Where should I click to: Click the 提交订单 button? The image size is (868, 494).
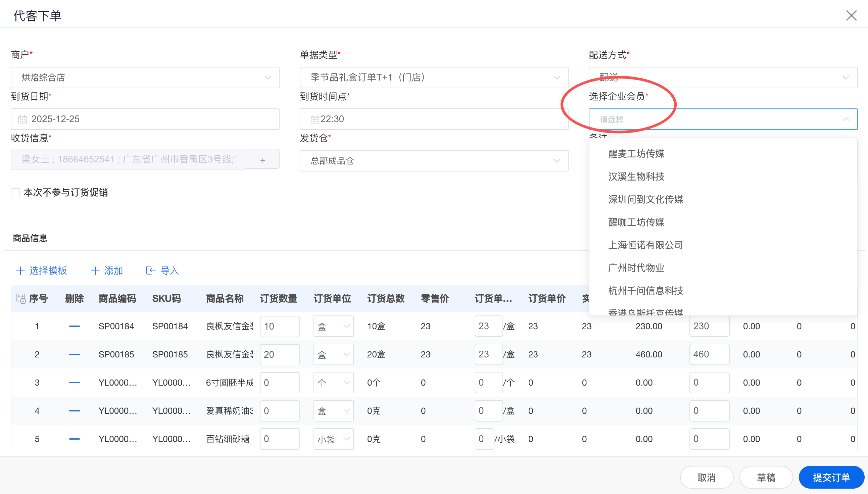831,477
